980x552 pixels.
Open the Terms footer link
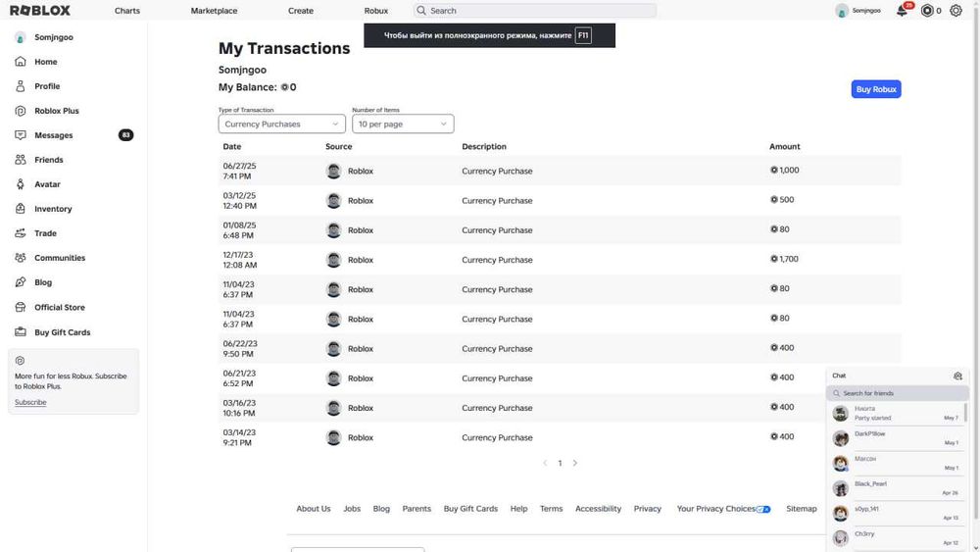point(551,509)
